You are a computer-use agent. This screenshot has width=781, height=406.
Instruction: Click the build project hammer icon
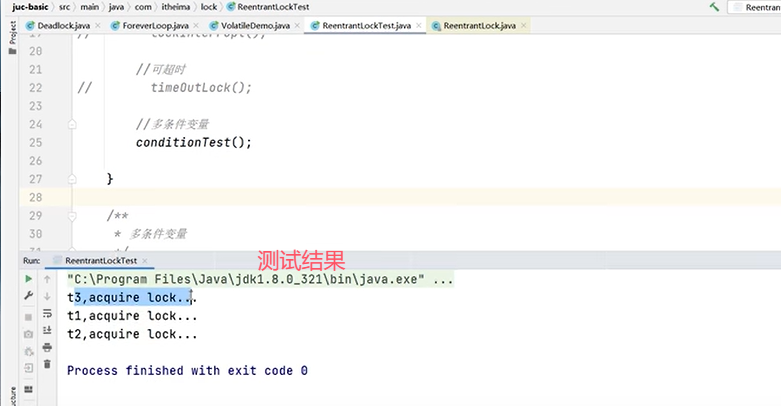[x=714, y=7]
